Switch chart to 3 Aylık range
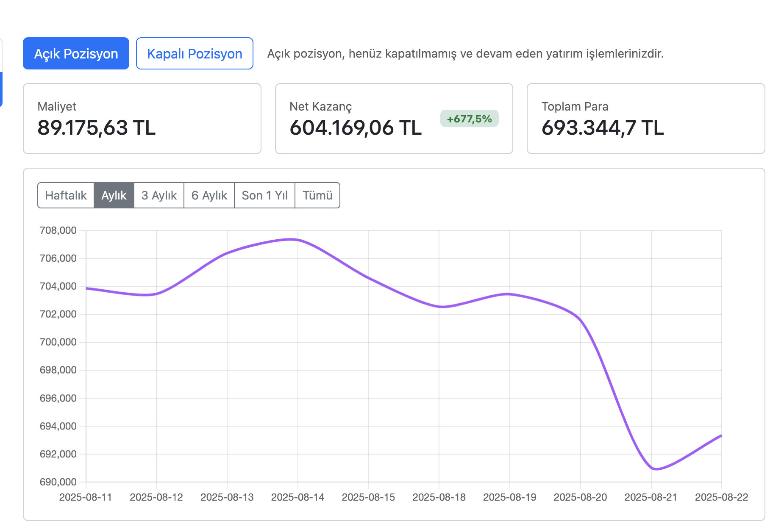Viewport: 784px width, 532px height. coord(159,195)
